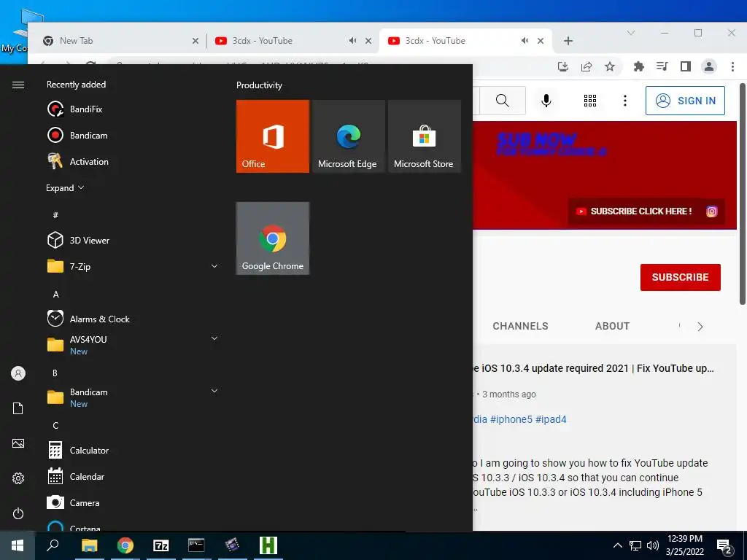Open File Explorer from taskbar
The width and height of the screenshot is (747, 560).
click(x=89, y=545)
